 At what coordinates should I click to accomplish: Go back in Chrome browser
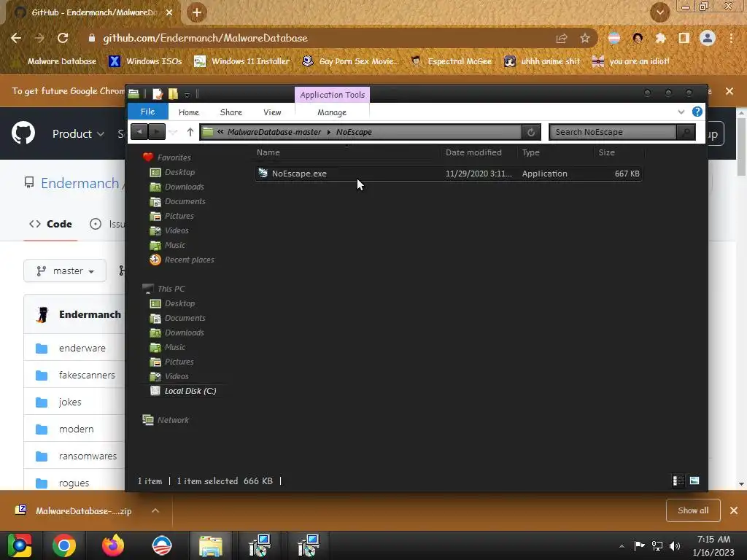[x=16, y=38]
